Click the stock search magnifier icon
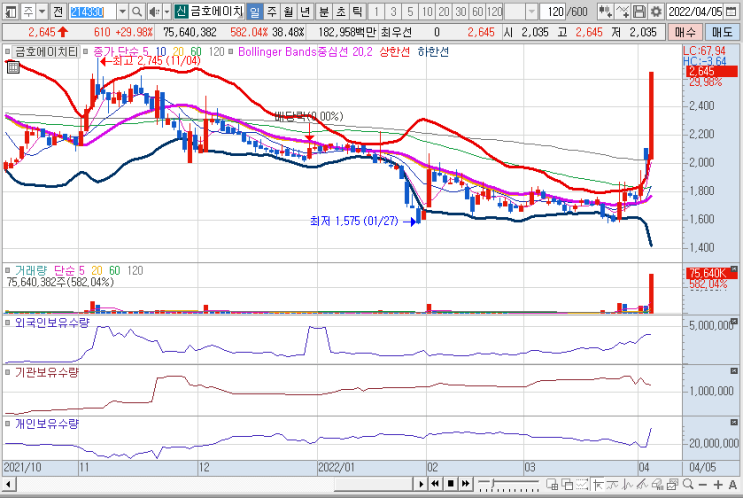The height and width of the screenshot is (498, 743). [x=137, y=11]
